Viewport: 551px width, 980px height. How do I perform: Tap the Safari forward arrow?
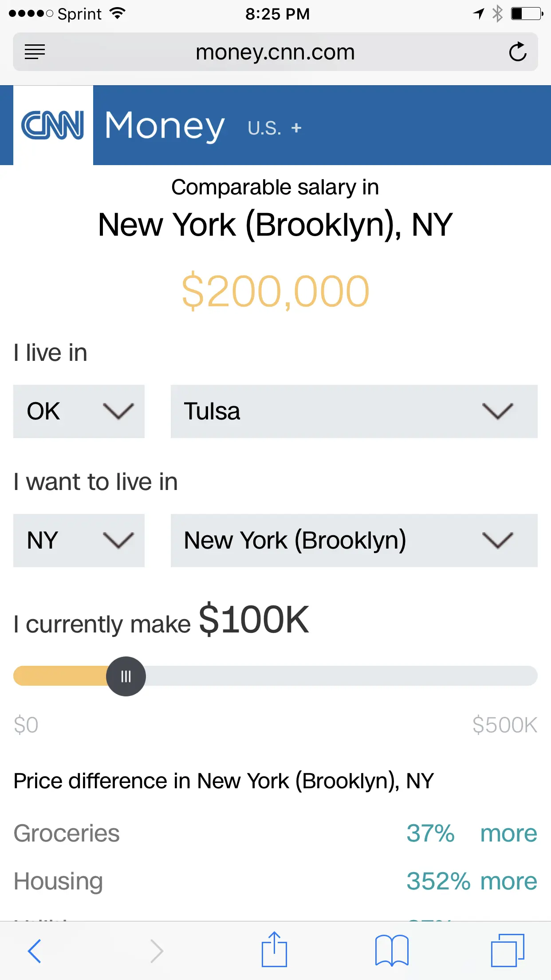click(x=156, y=951)
